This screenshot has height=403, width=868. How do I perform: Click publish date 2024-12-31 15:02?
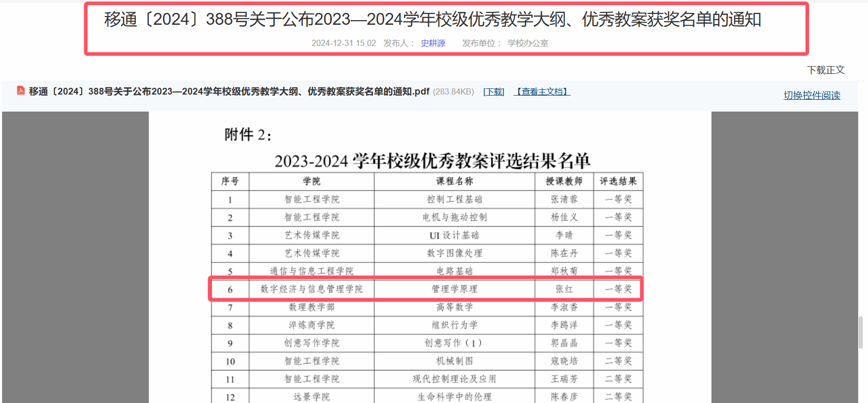pyautogui.click(x=344, y=43)
